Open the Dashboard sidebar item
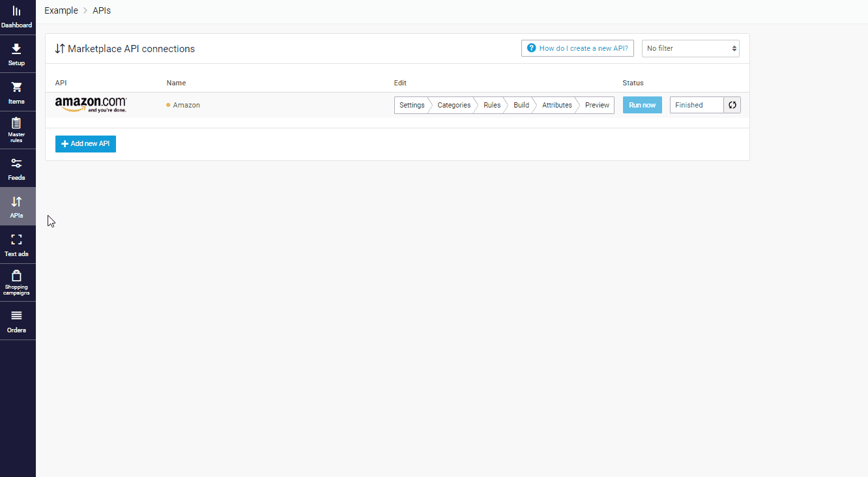The width and height of the screenshot is (868, 477). coord(17,18)
